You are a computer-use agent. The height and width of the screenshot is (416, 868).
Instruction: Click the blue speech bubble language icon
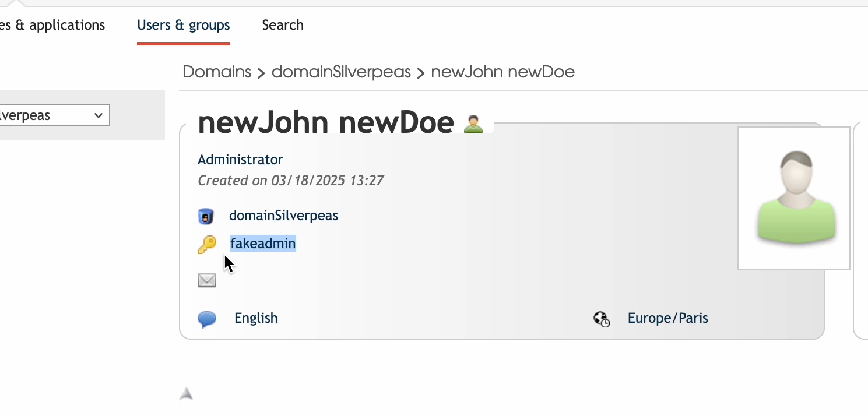(x=207, y=319)
